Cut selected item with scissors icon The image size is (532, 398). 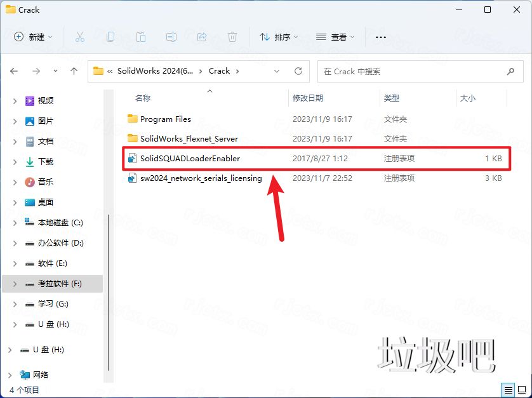pos(80,37)
